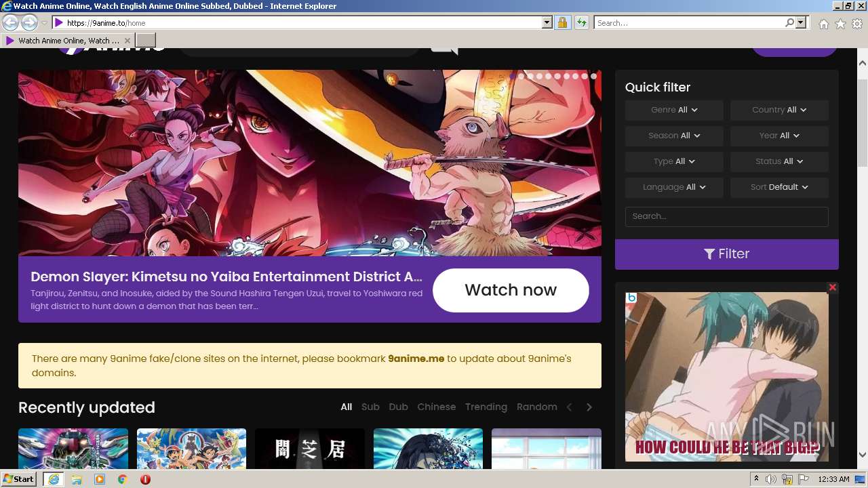Click the Watch now button

(x=511, y=290)
